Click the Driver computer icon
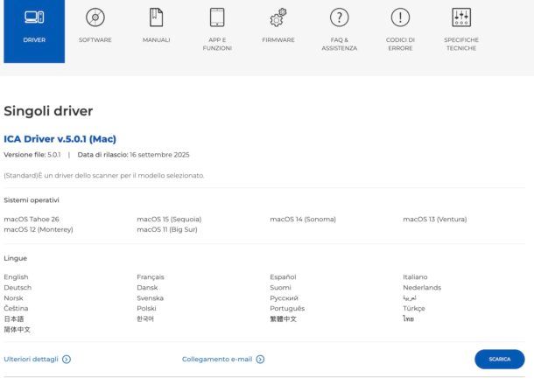The image size is (534, 392). click(x=34, y=17)
